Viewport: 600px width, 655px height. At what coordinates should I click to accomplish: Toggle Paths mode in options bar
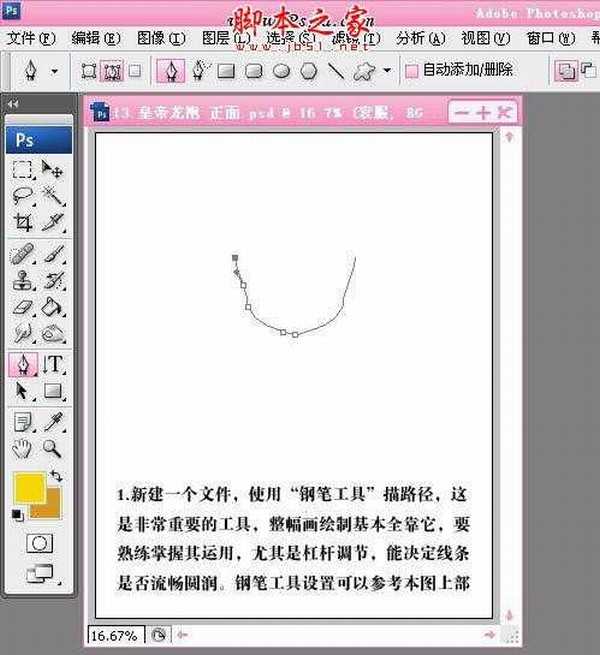click(x=112, y=71)
